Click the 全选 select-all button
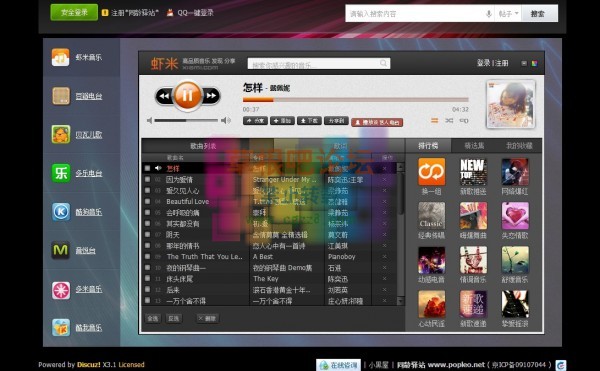The height and width of the screenshot is (371, 600). coord(153,318)
